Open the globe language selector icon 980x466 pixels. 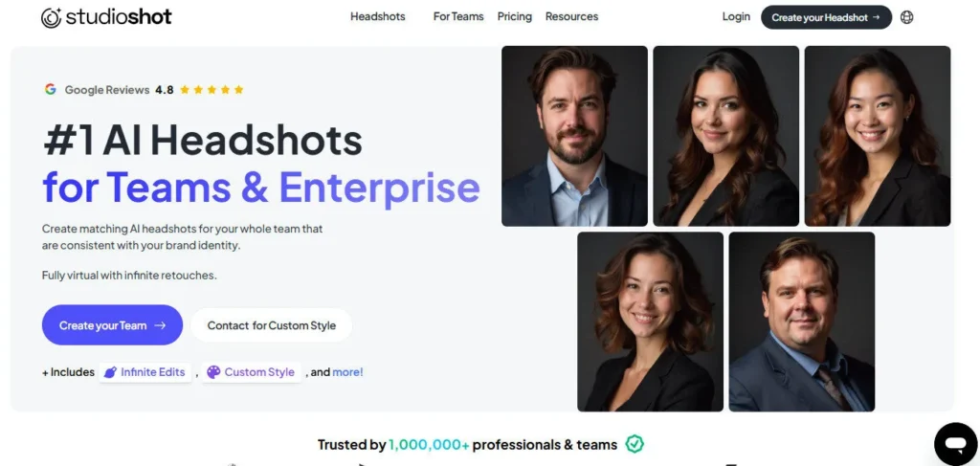pos(907,17)
